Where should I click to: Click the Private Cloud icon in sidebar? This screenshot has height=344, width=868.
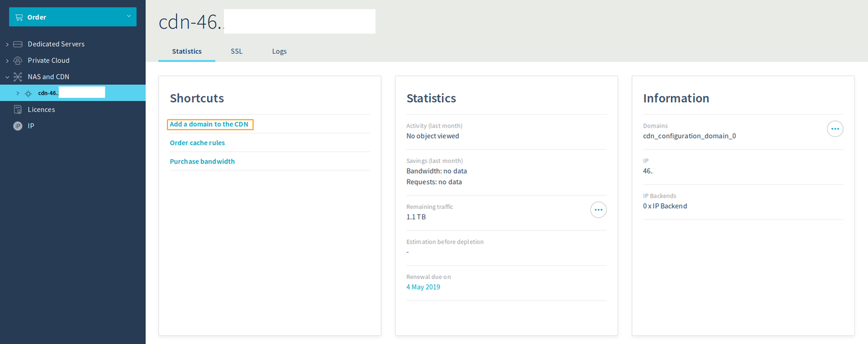tap(17, 61)
